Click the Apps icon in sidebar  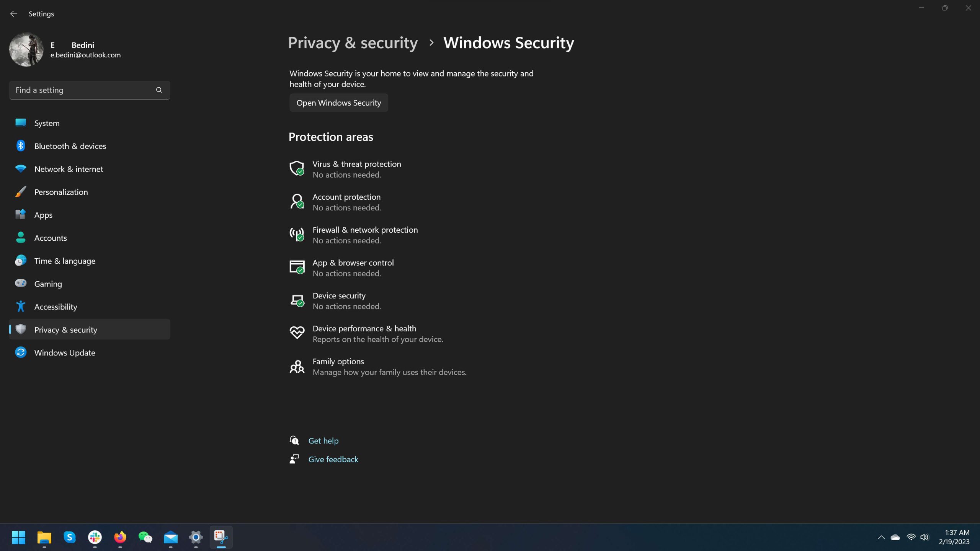click(21, 214)
